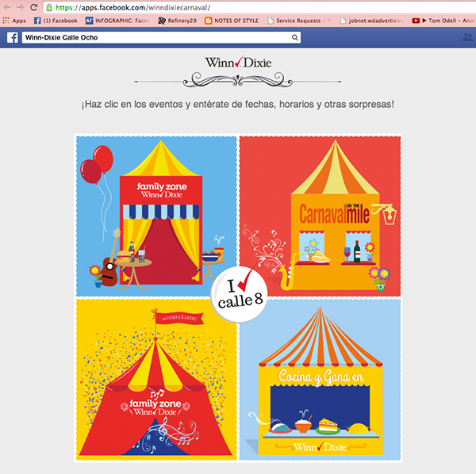Open the Apps grid bookmark

click(x=14, y=21)
